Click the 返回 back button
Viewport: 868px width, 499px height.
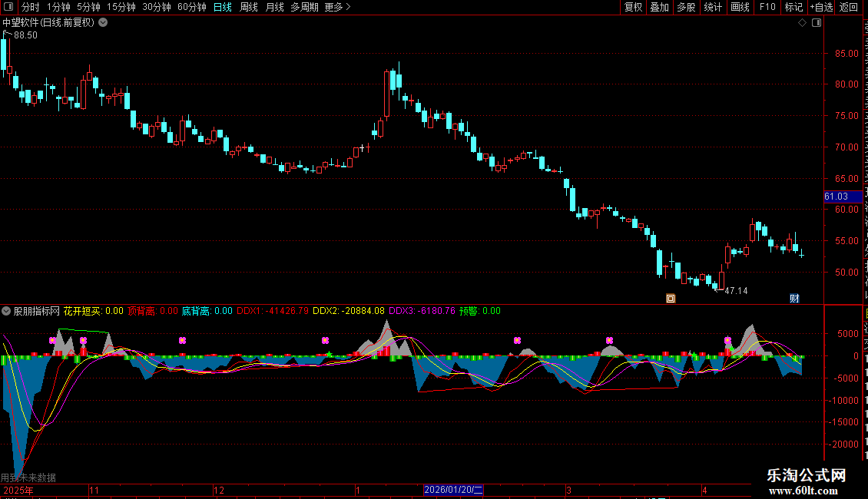click(849, 7)
